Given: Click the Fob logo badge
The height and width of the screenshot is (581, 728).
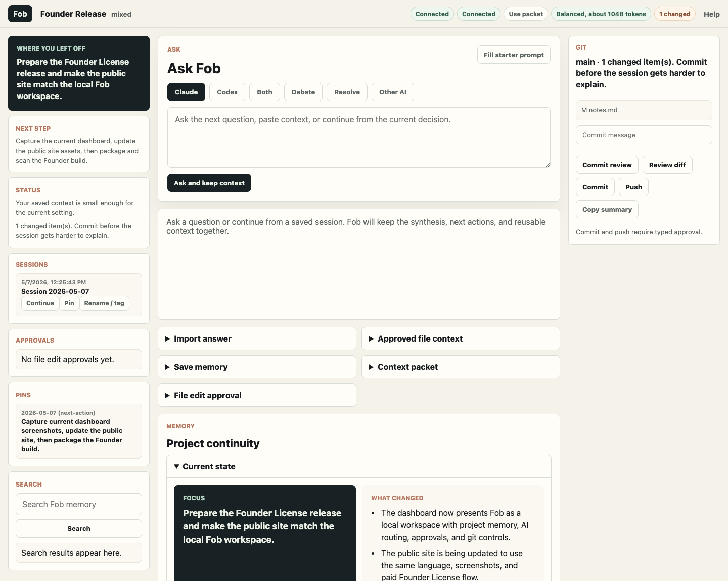Looking at the screenshot, I should (x=20, y=14).
